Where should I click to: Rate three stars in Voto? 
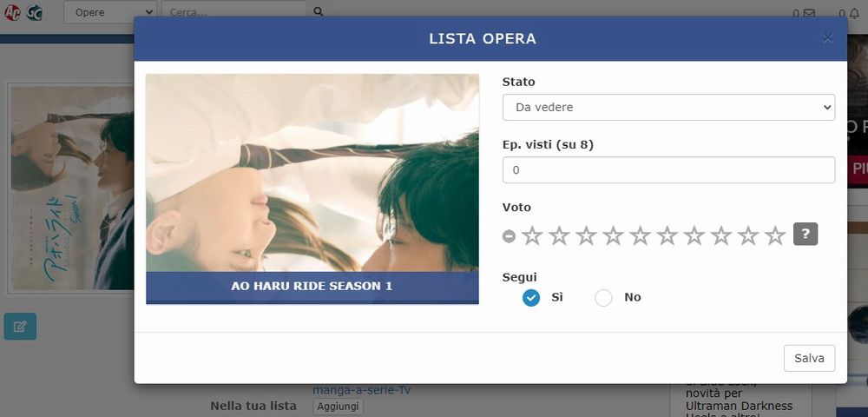click(x=586, y=235)
